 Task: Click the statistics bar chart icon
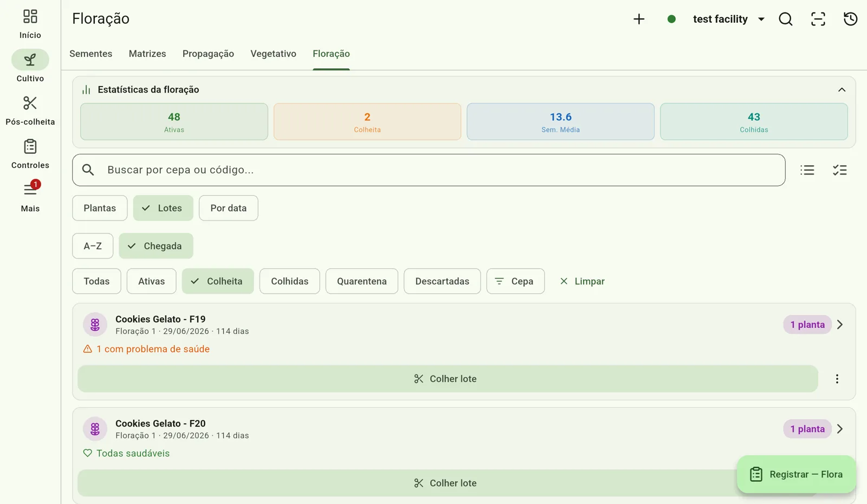point(86,90)
